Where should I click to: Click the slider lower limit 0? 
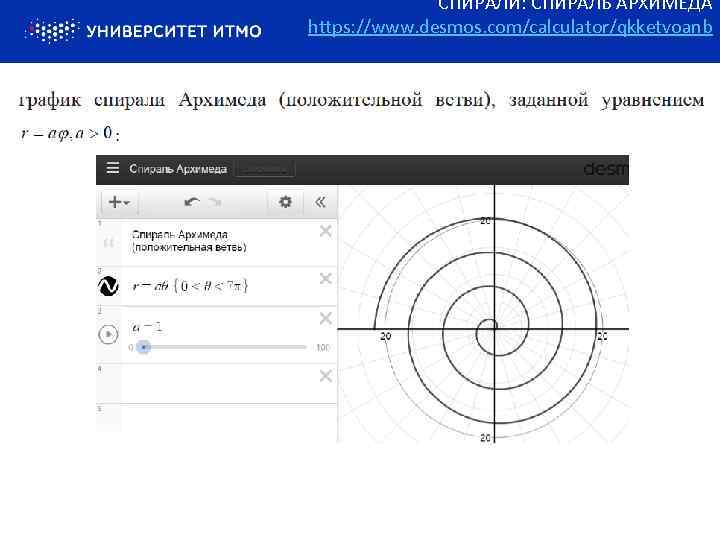[131, 348]
